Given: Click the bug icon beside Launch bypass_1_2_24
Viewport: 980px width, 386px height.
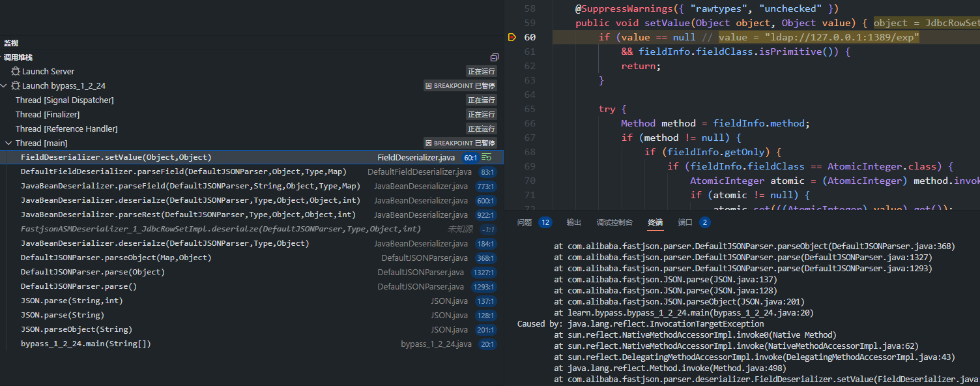Looking at the screenshot, I should click(x=16, y=86).
